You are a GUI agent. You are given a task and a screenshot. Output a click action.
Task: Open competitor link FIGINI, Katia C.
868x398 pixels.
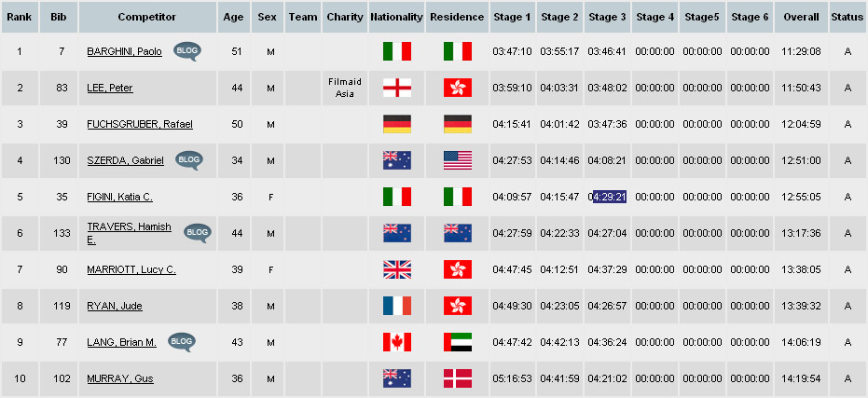tap(119, 197)
